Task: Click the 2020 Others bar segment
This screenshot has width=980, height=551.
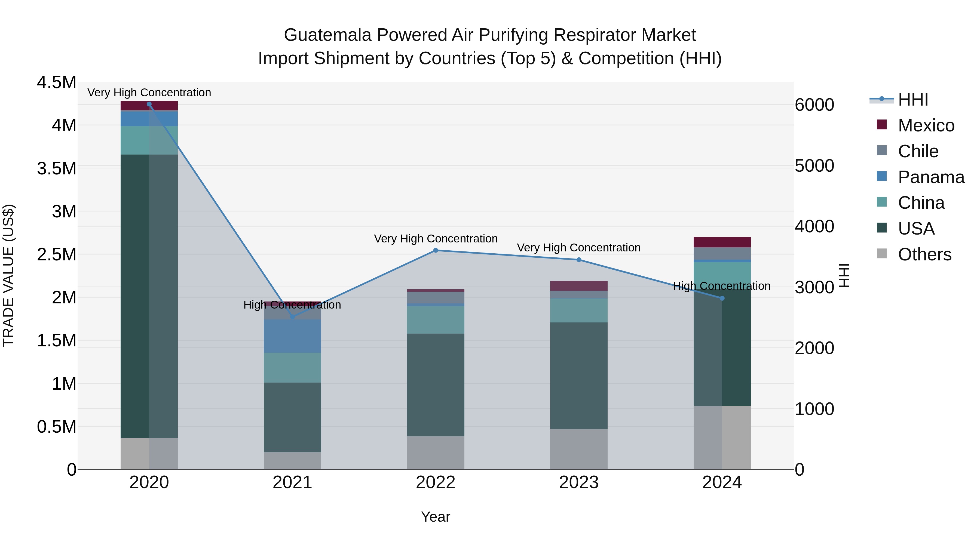Action: coord(149,454)
